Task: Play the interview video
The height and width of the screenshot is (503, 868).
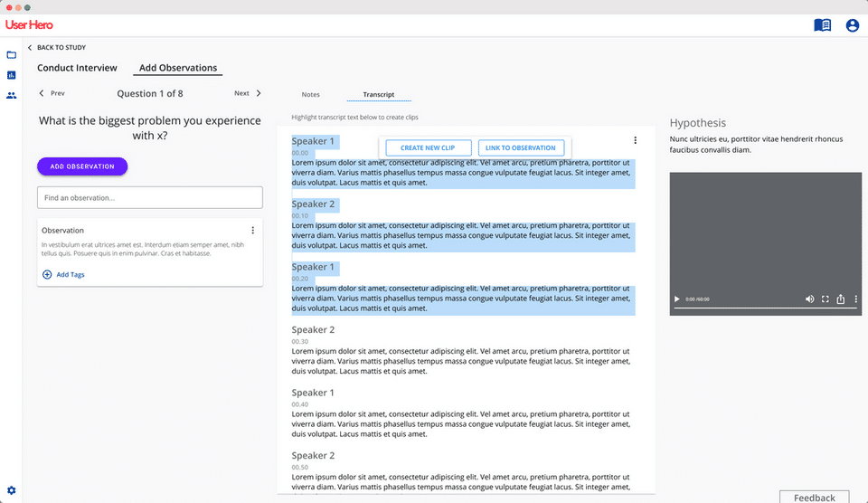Action: click(x=676, y=299)
